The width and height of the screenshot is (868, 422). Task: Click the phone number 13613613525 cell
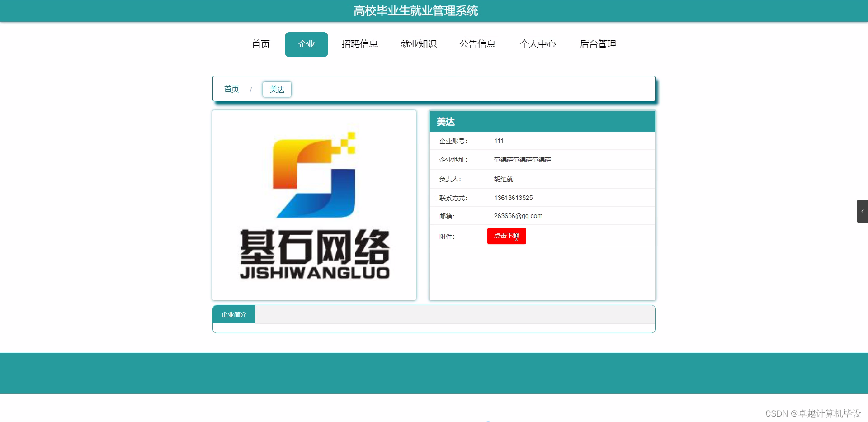[513, 198]
